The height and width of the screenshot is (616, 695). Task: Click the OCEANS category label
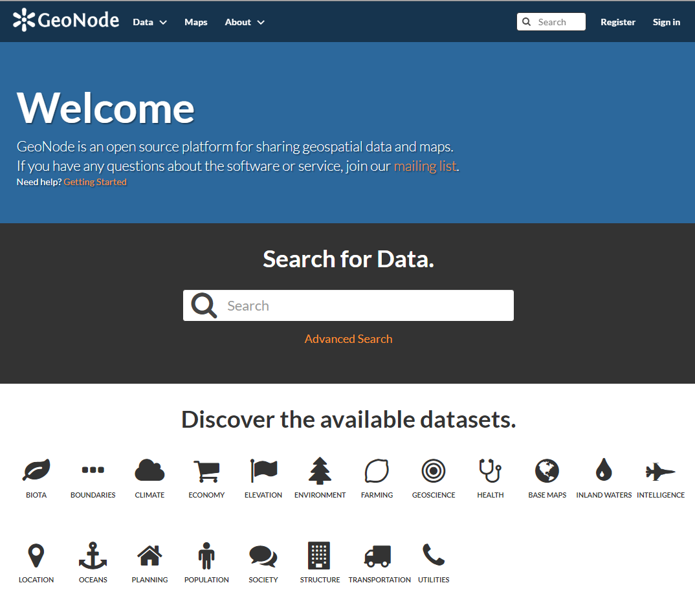coord(93,580)
